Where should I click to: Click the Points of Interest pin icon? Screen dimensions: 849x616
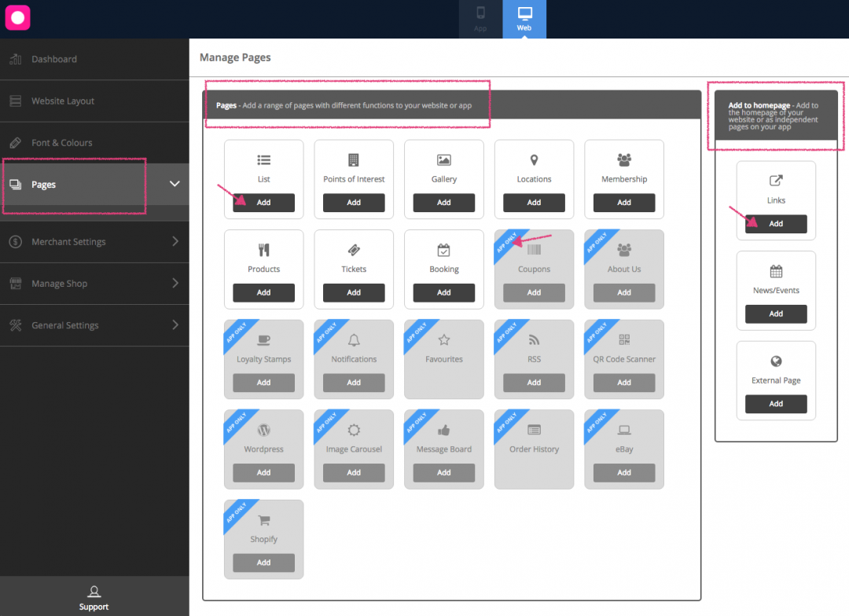[353, 159]
